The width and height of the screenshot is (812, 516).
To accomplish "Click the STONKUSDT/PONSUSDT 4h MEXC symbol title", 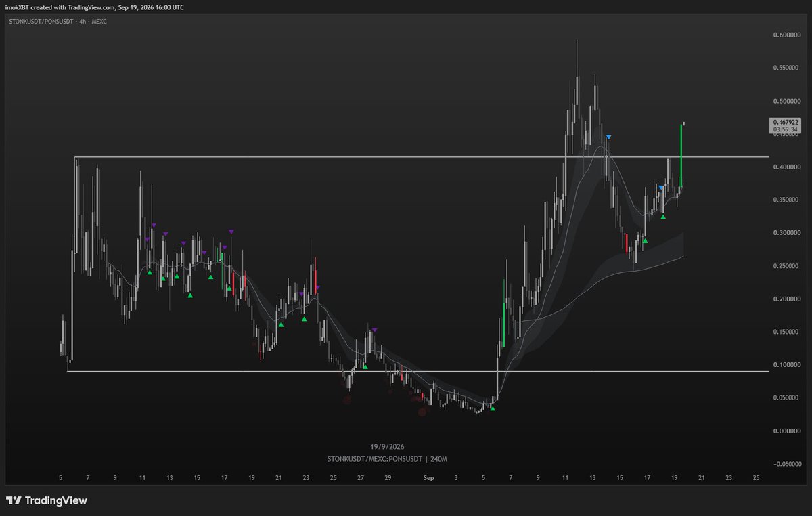I will point(59,22).
